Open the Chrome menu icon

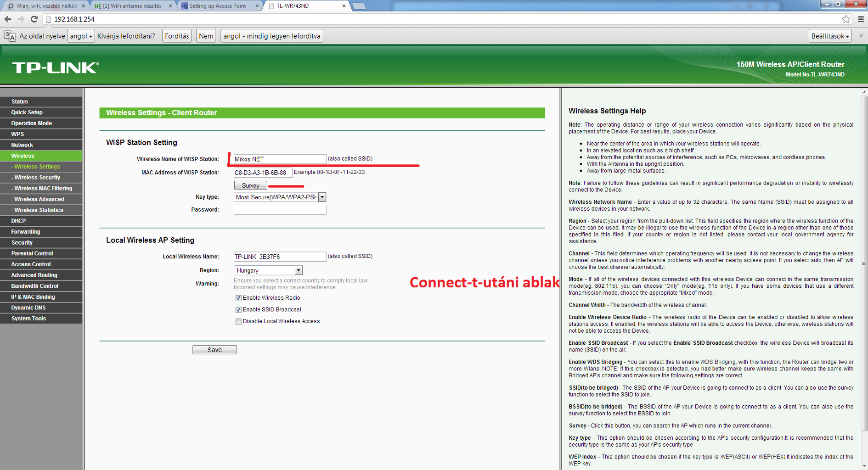coord(861,19)
